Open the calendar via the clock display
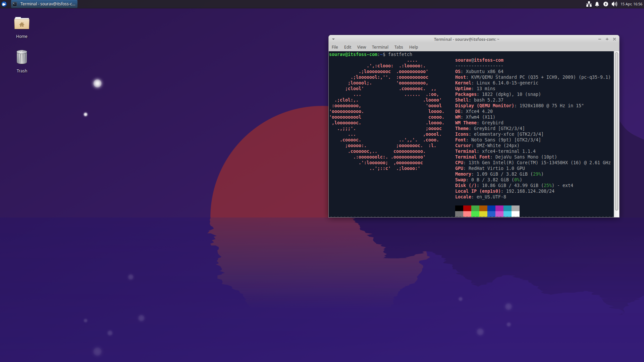 tap(632, 4)
